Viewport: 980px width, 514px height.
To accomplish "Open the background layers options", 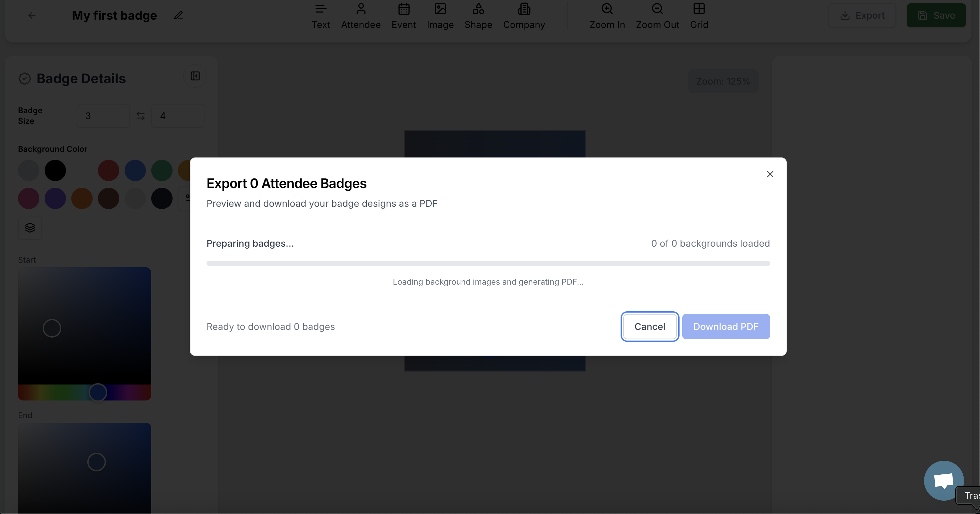I will pos(30,228).
